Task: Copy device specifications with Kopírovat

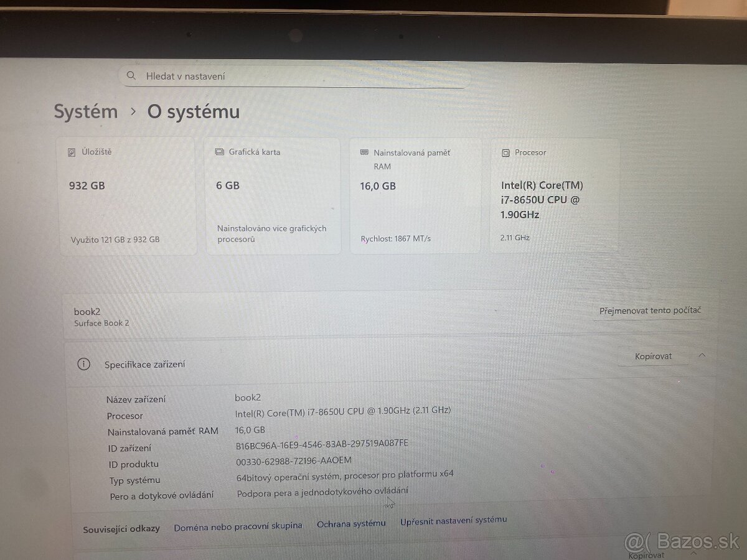Action: click(x=652, y=356)
